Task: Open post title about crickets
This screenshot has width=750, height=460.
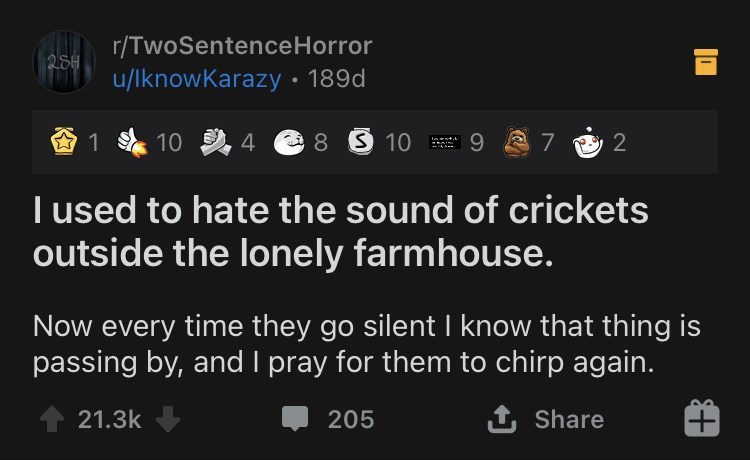Action: click(340, 232)
